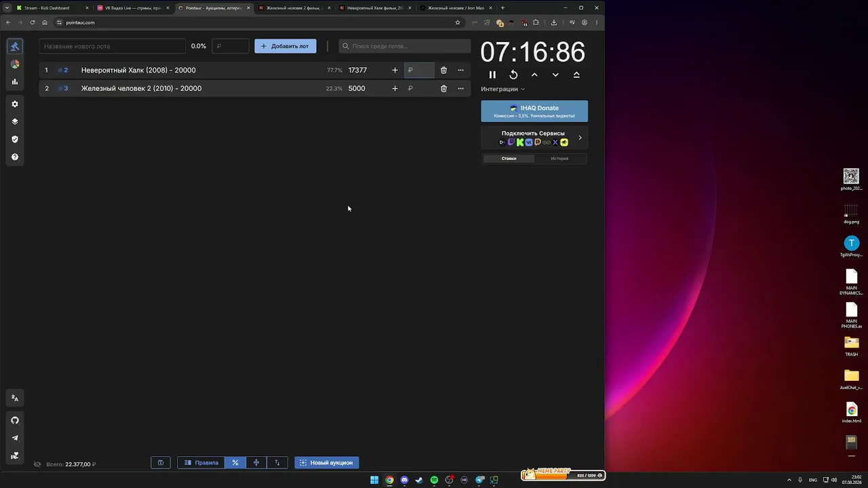Delete the Невероятный Халк lot with trash icon
This screenshot has width=868, height=488.
point(443,70)
